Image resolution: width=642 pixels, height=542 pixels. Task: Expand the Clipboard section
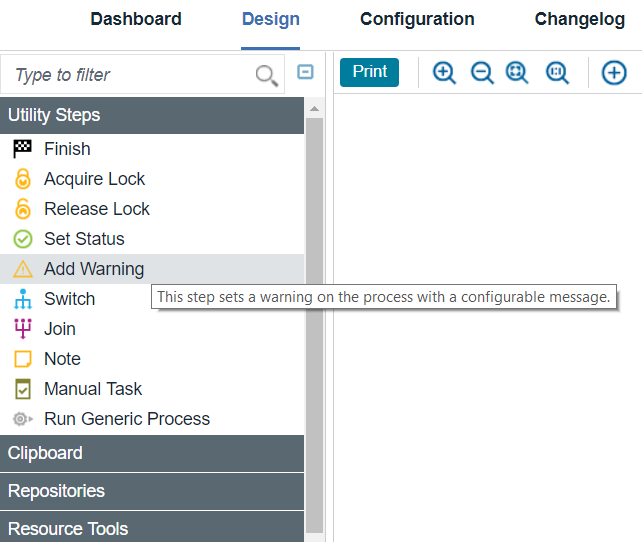click(152, 453)
